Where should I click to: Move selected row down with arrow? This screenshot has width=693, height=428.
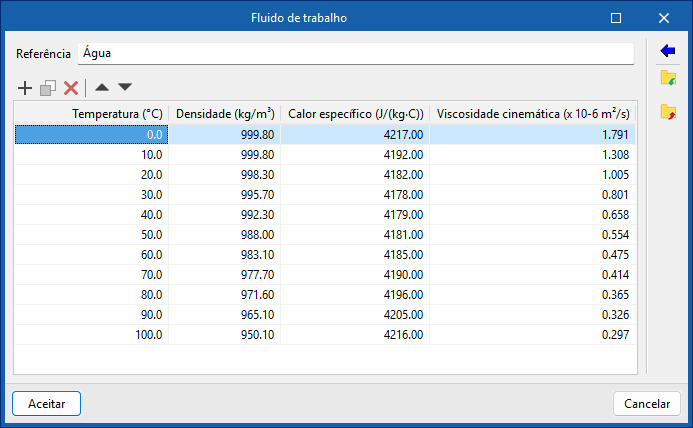[124, 88]
